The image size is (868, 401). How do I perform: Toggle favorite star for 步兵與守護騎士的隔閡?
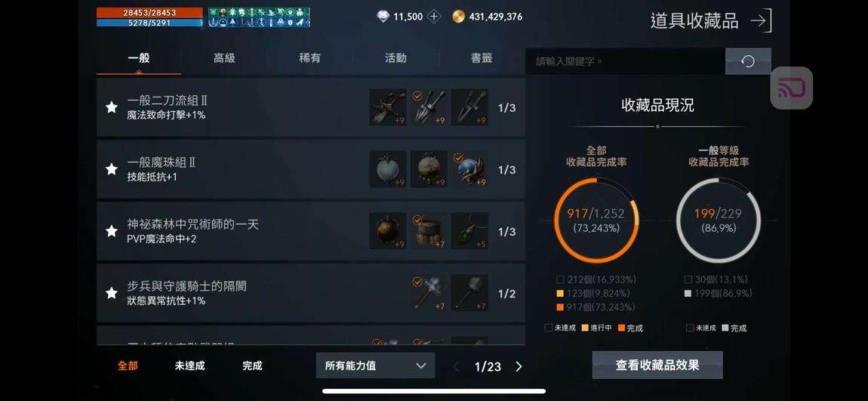pos(111,293)
